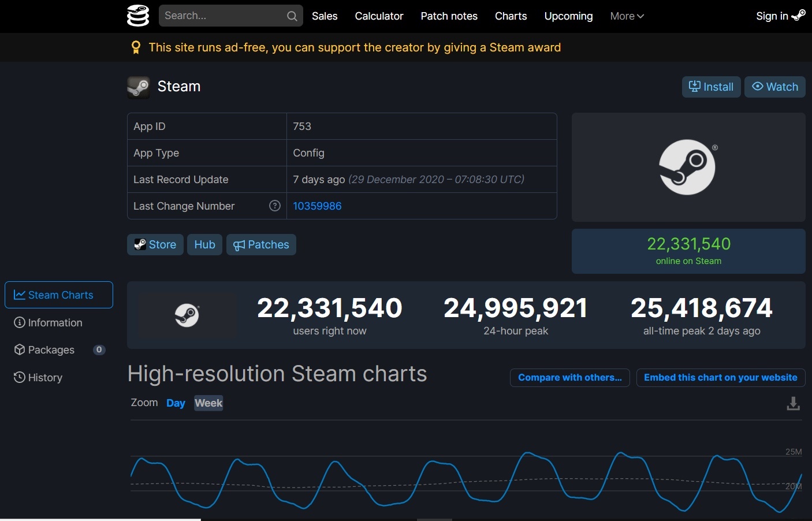
Task: Open the Steam award support banner link
Action: (355, 47)
